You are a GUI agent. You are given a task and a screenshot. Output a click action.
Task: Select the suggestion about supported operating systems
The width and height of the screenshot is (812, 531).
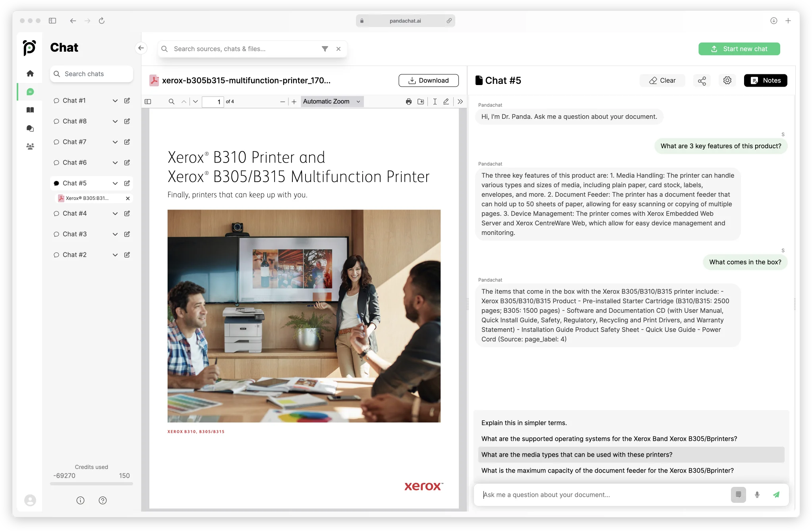pos(631,439)
